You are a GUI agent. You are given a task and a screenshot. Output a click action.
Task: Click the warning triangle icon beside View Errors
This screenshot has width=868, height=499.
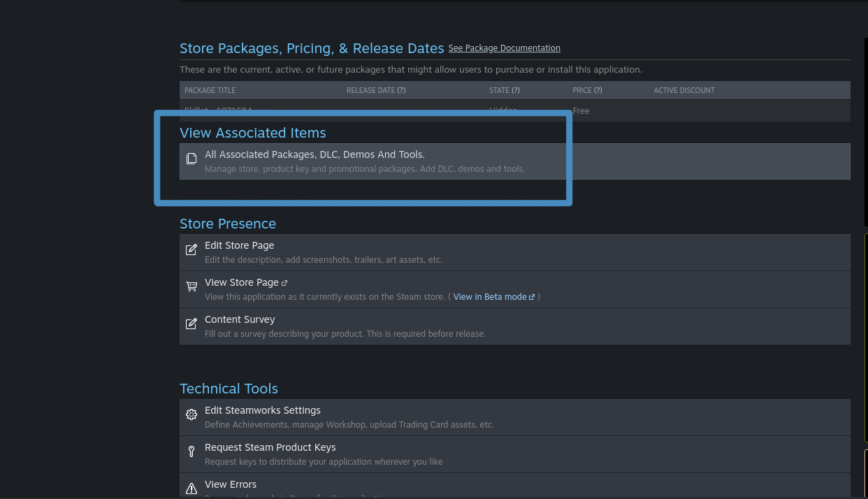click(x=191, y=488)
